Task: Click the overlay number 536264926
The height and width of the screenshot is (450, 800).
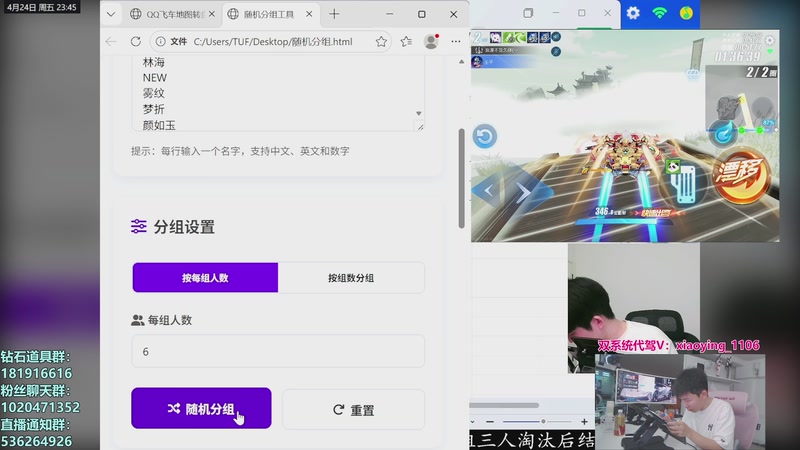Action: point(36,441)
